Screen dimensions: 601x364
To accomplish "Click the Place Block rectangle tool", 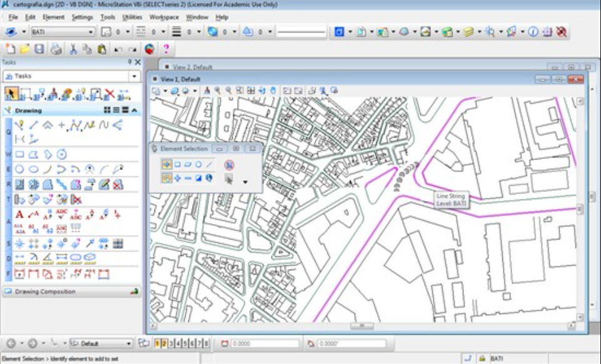I will pos(20,154).
